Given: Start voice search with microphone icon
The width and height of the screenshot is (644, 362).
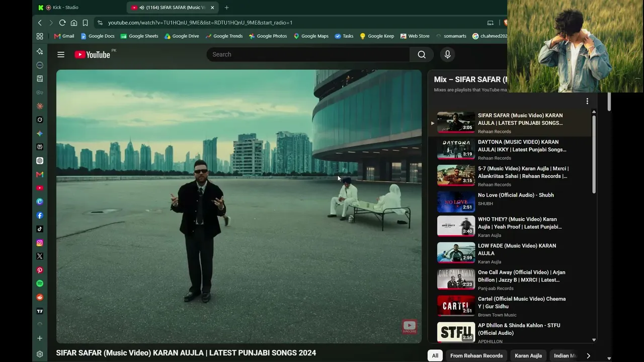Looking at the screenshot, I should [447, 55].
